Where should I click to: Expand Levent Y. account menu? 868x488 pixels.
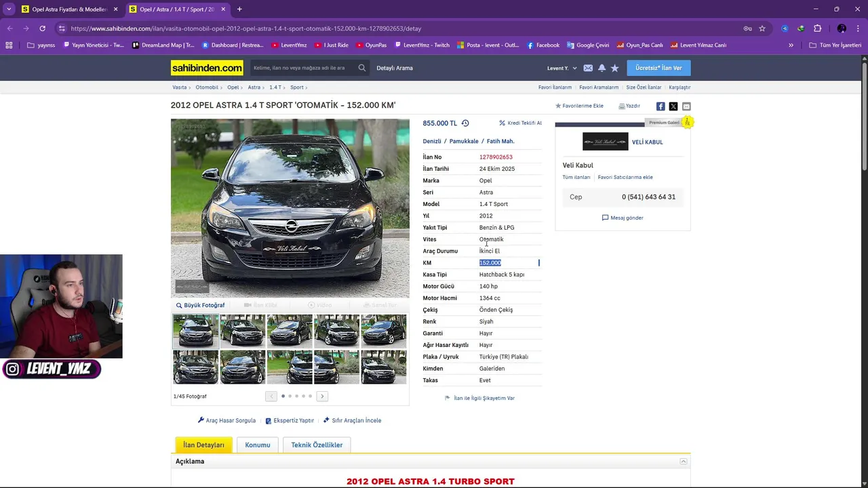point(562,68)
